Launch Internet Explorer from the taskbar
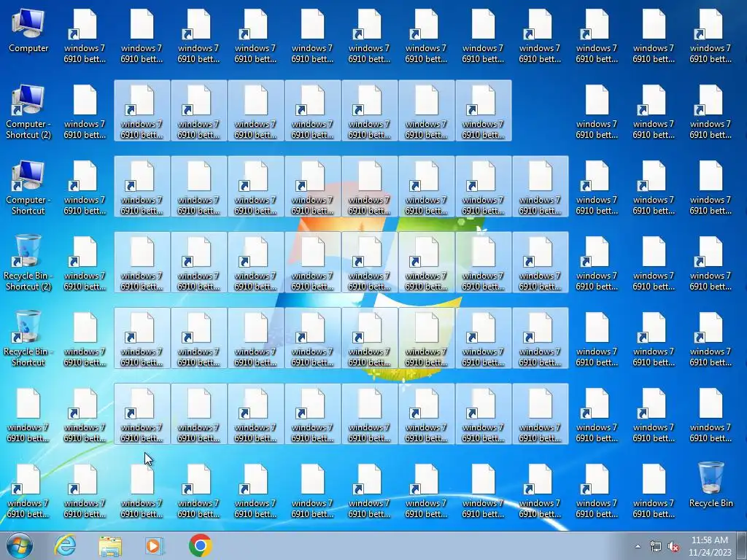This screenshot has width=747, height=560. pyautogui.click(x=65, y=545)
